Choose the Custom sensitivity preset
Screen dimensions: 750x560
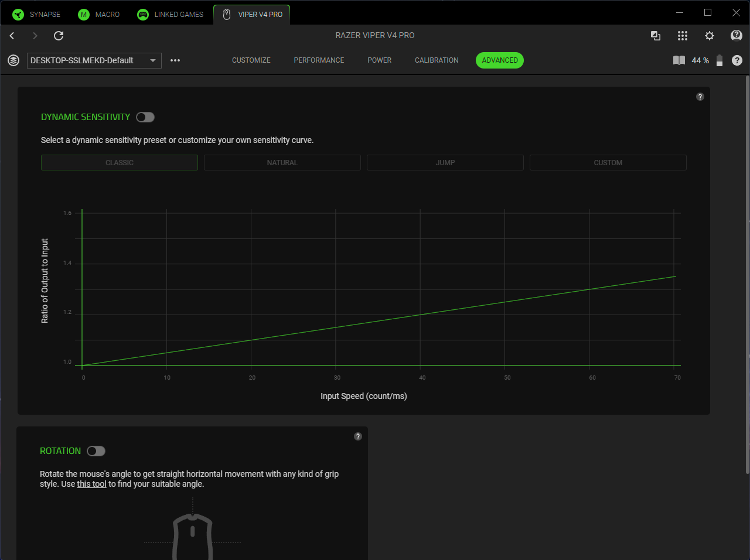608,163
